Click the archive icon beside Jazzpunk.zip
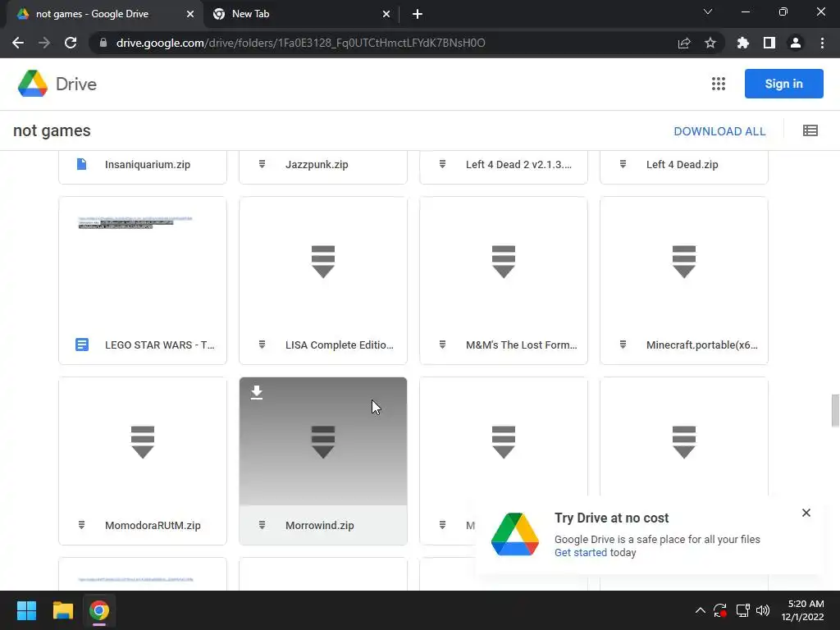The height and width of the screenshot is (630, 840). pyautogui.click(x=262, y=164)
